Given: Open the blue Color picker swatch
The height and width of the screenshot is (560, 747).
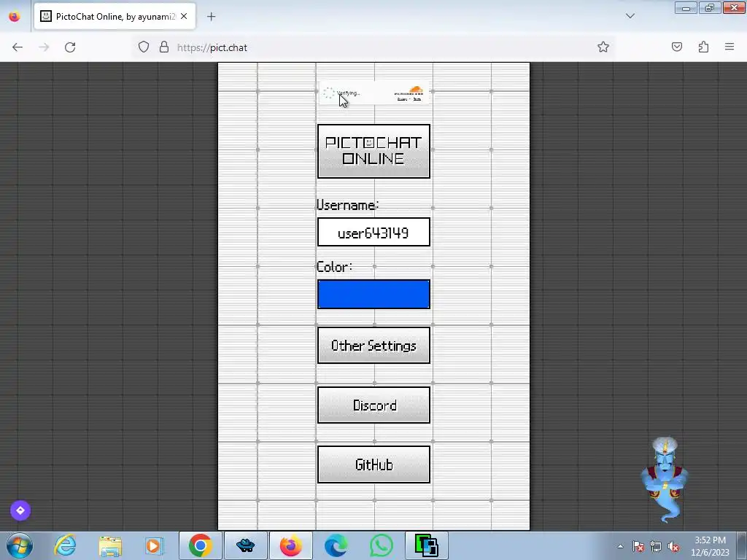Looking at the screenshot, I should pyautogui.click(x=373, y=294).
